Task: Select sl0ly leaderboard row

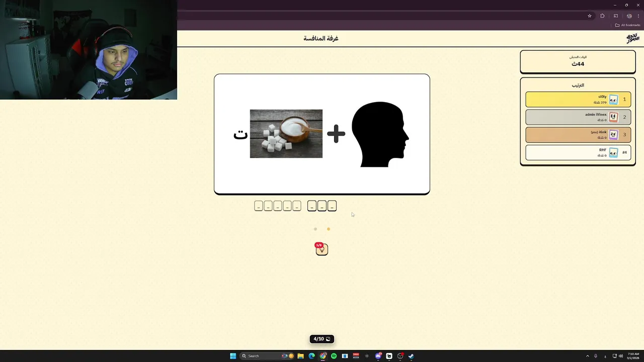Action: (578, 100)
